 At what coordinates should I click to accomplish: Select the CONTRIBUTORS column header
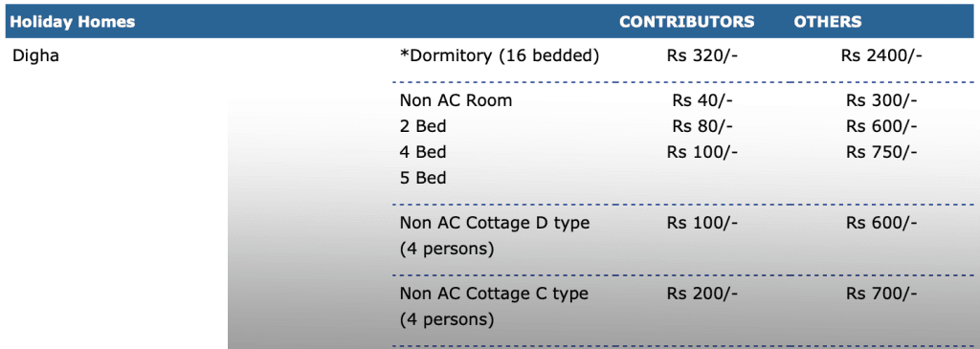tap(687, 22)
